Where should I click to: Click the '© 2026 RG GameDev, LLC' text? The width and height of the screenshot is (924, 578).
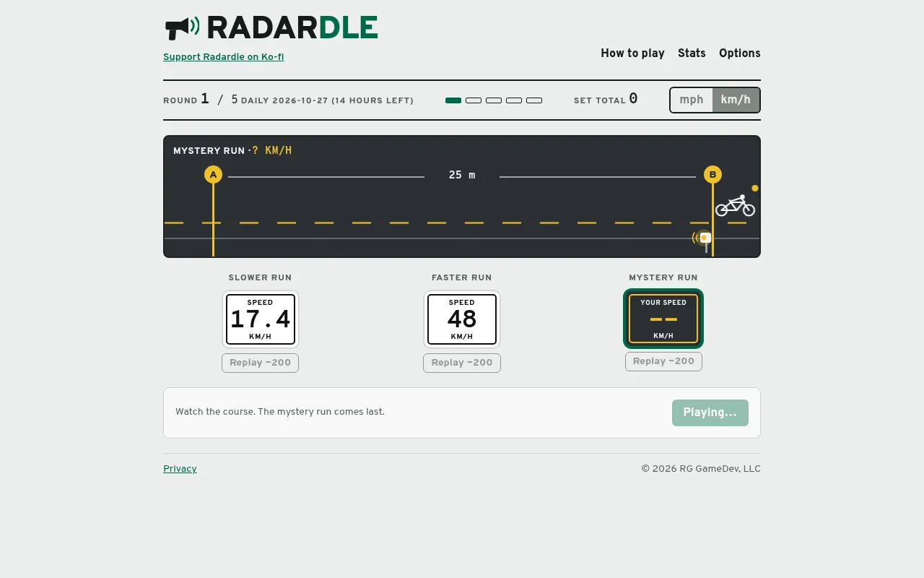coord(701,469)
